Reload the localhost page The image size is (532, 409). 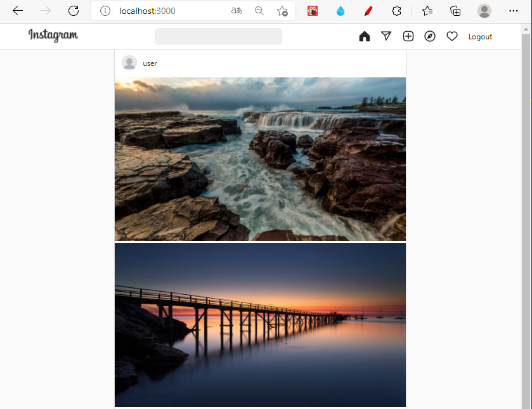[x=74, y=11]
